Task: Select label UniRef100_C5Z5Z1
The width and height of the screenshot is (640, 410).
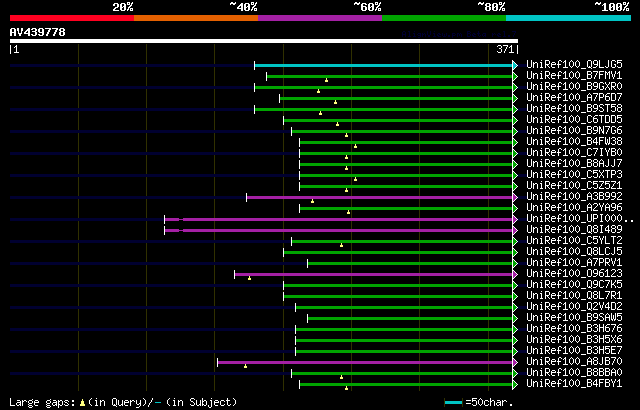Action: pyautogui.click(x=574, y=186)
